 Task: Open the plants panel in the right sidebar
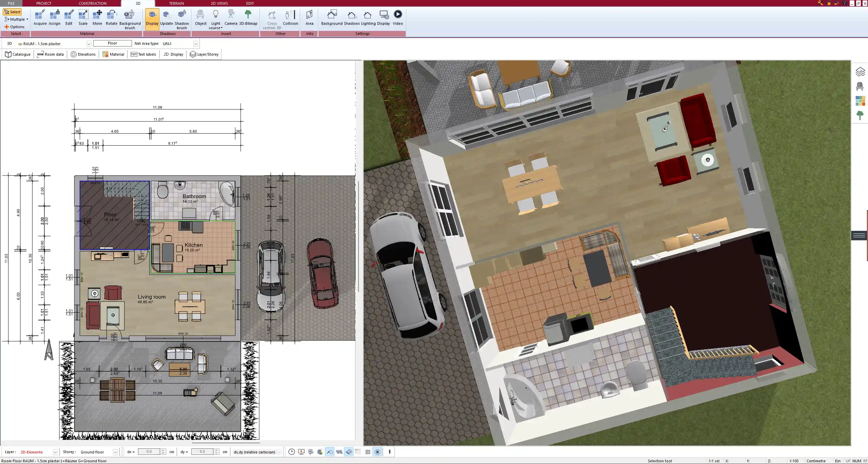tap(860, 115)
